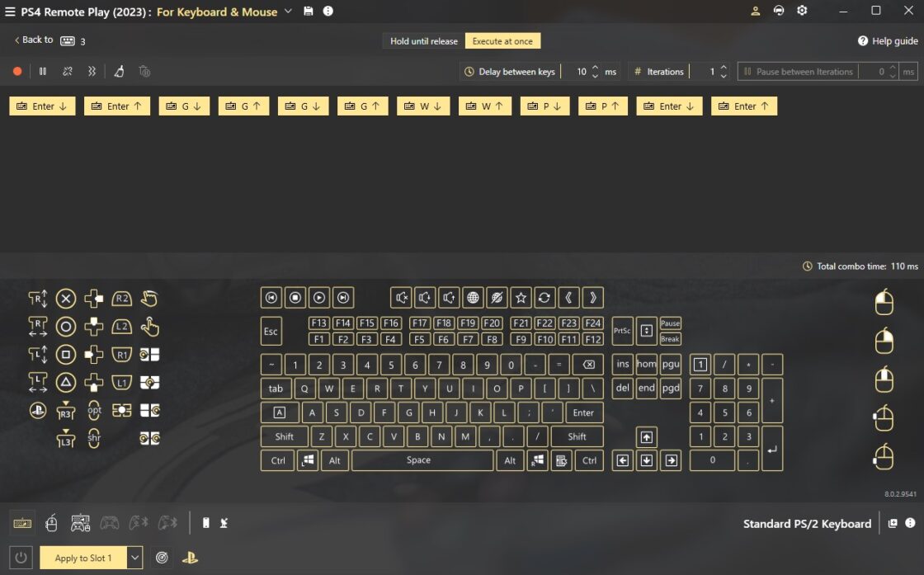Open the user account icon
This screenshot has width=924, height=575.
click(x=755, y=11)
